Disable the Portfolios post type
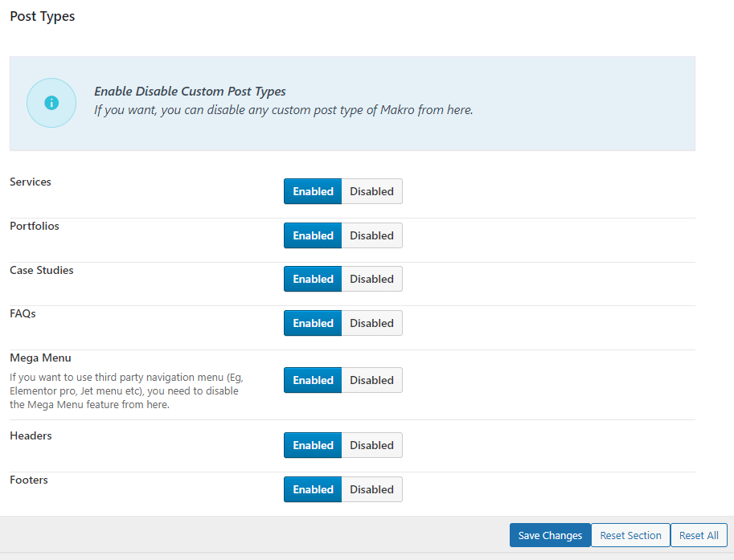 pos(371,235)
